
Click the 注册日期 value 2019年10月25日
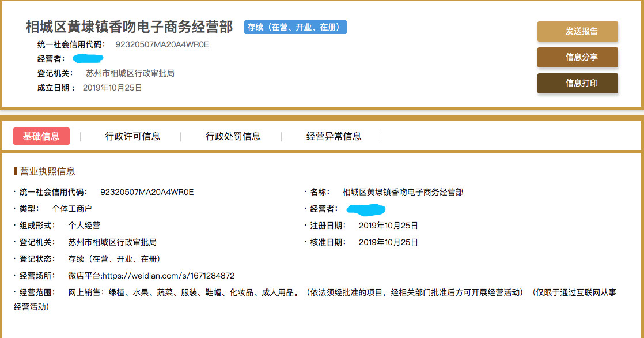[388, 226]
